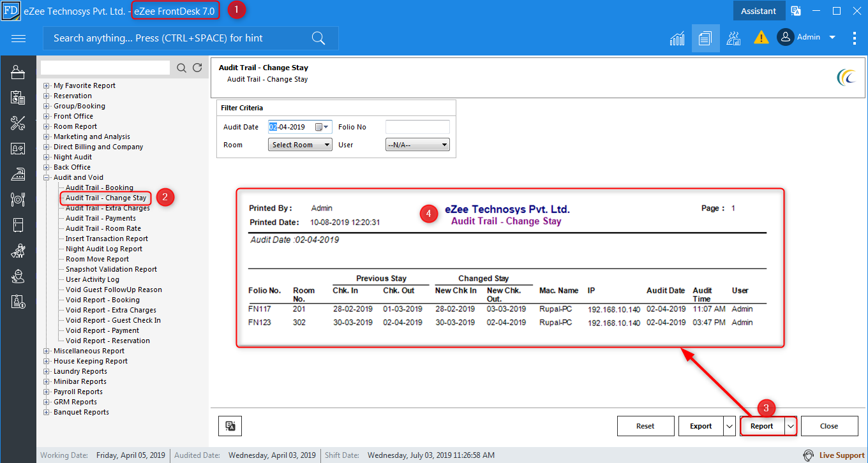Click the report tree search box

coord(105,68)
